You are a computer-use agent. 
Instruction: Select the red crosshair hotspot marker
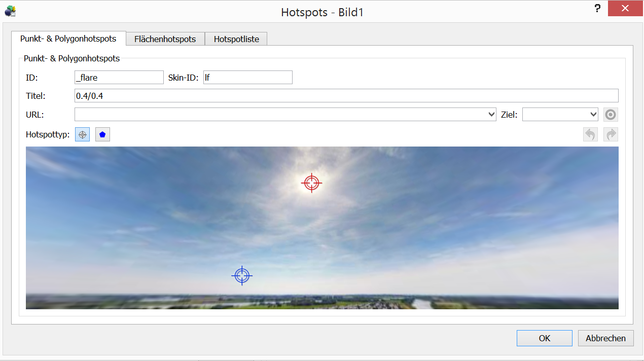coord(311,183)
